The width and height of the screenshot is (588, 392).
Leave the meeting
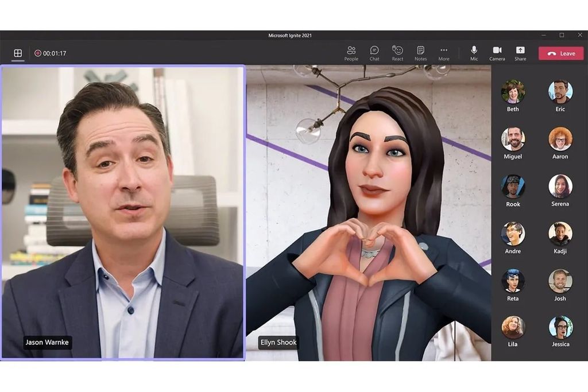(561, 53)
